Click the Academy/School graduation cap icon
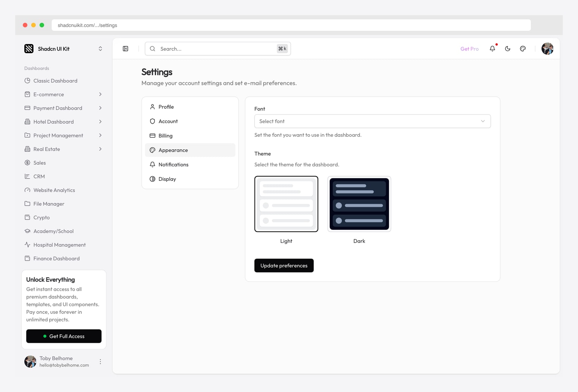 click(27, 231)
